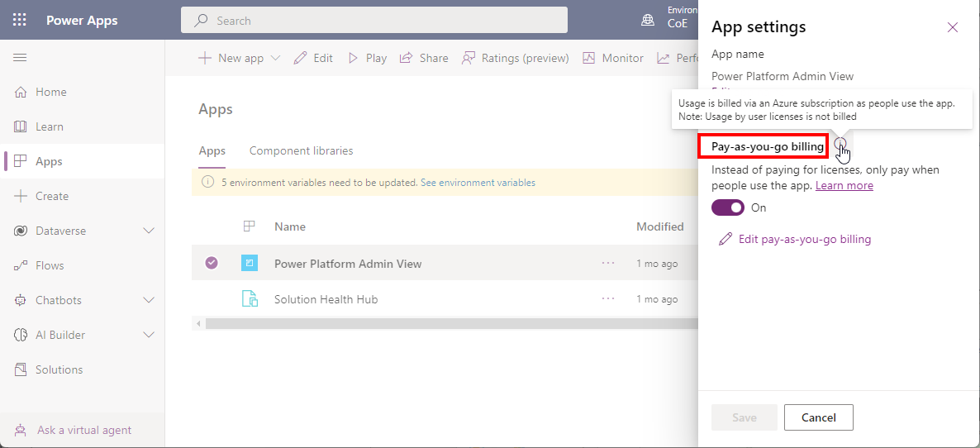Screen dimensions: 980x448
Task: Collapse the left navigation hamburger menu
Action: [x=20, y=57]
